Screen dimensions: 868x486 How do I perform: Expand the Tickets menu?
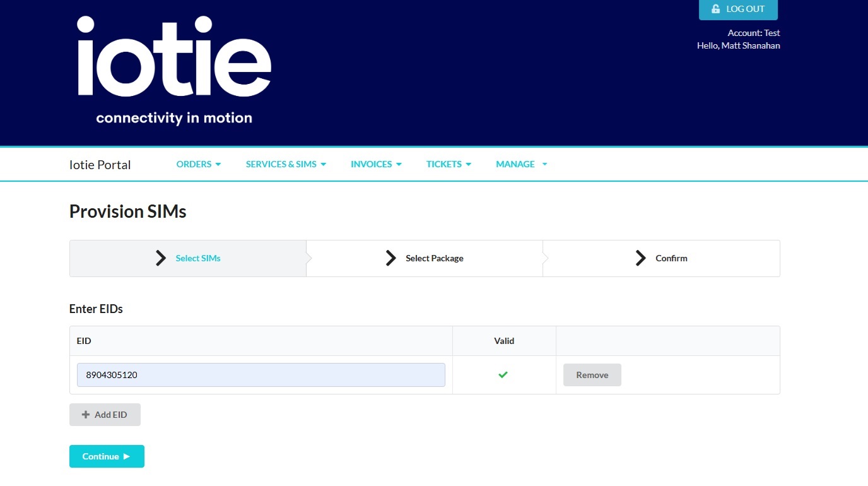click(449, 164)
